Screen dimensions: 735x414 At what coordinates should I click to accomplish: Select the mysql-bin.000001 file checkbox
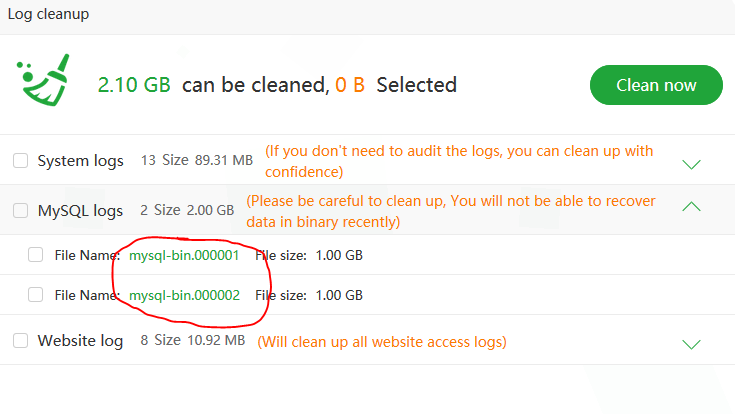point(36,255)
